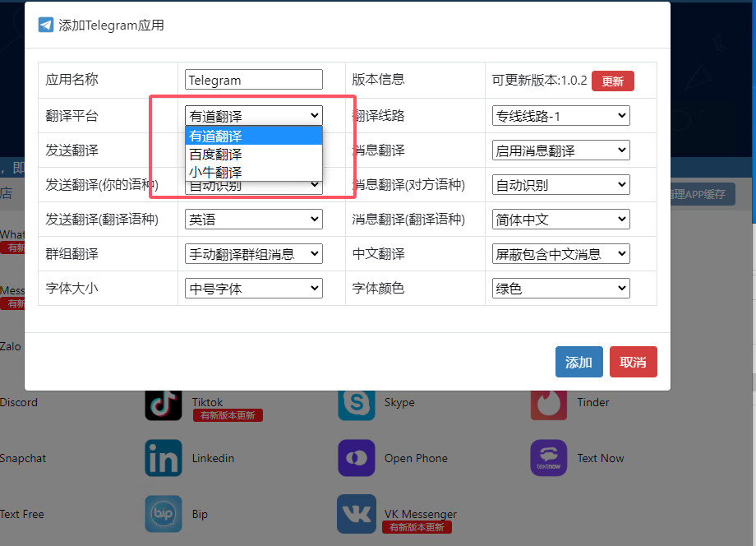This screenshot has height=546, width=756.
Task: Open the Text Now app icon
Action: (x=549, y=458)
